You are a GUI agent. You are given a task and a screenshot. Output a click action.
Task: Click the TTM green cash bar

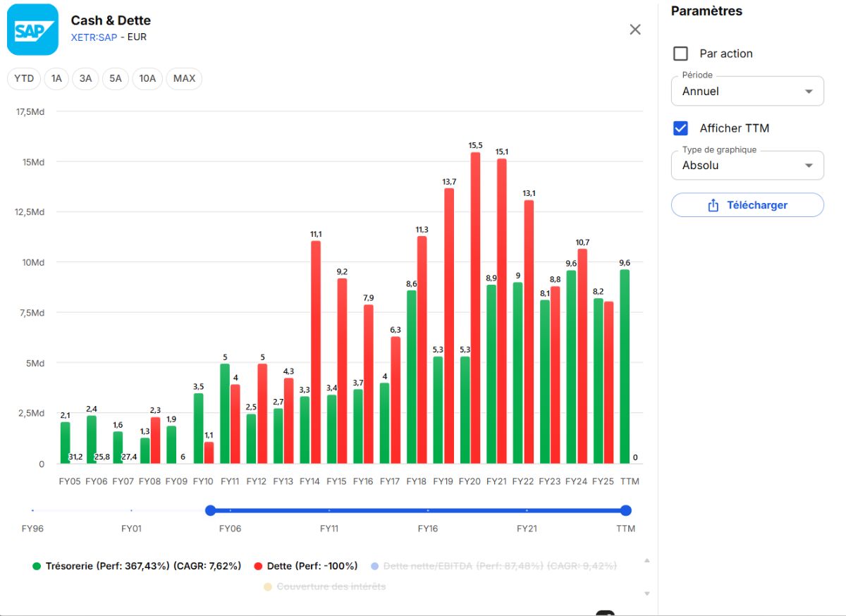(625, 366)
